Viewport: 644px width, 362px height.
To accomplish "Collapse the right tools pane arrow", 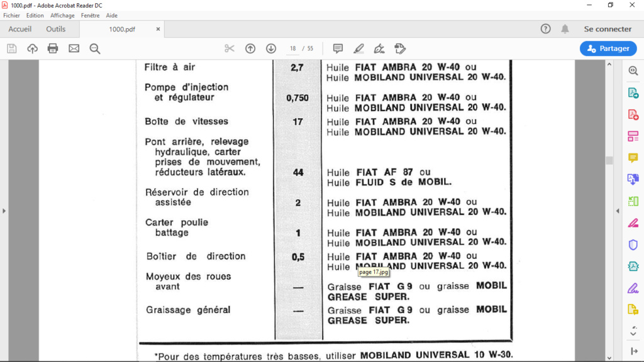I will click(x=618, y=211).
